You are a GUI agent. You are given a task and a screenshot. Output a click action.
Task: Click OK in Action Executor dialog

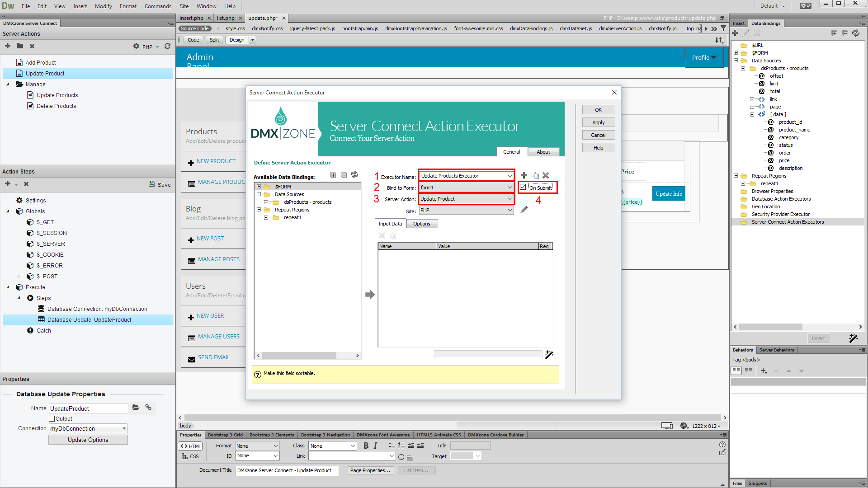598,110
